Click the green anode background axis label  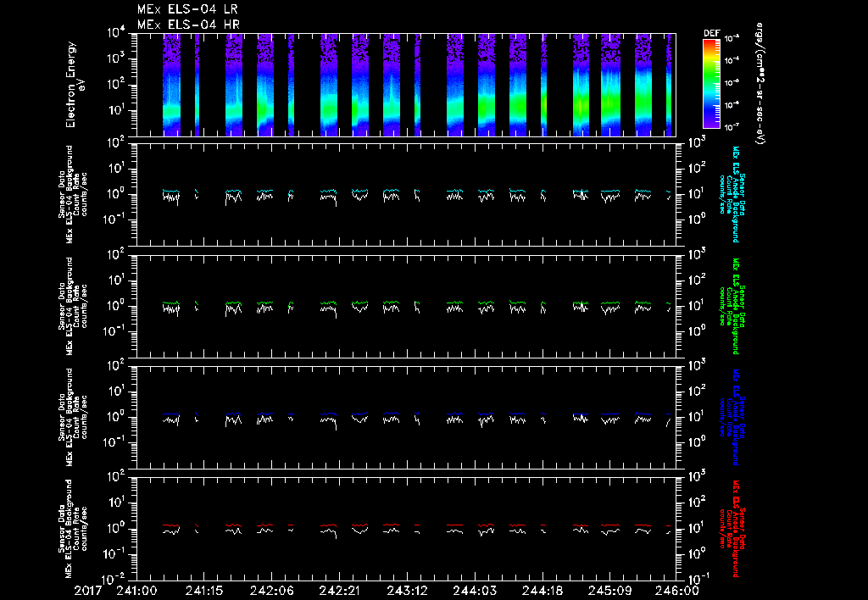click(732, 306)
